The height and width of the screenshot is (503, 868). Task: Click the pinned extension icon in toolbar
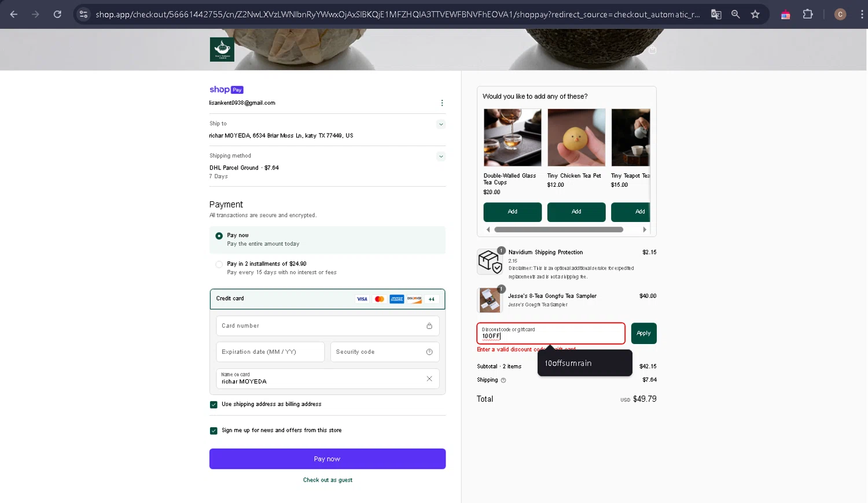pos(786,14)
